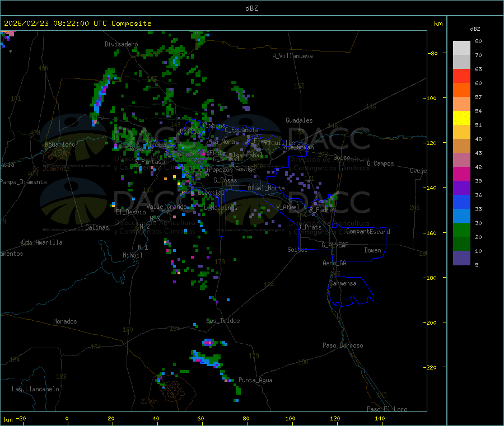Click the Carmensa map label
This screenshot has height=426, width=504.
tap(343, 283)
